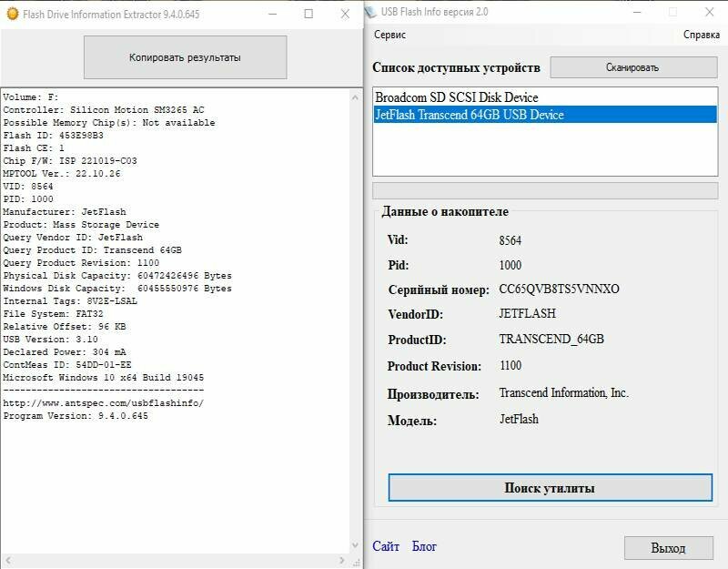The image size is (728, 569).
Task: Click Microsoft Windows 10 x64 Build 19045 line
Action: [x=104, y=378]
